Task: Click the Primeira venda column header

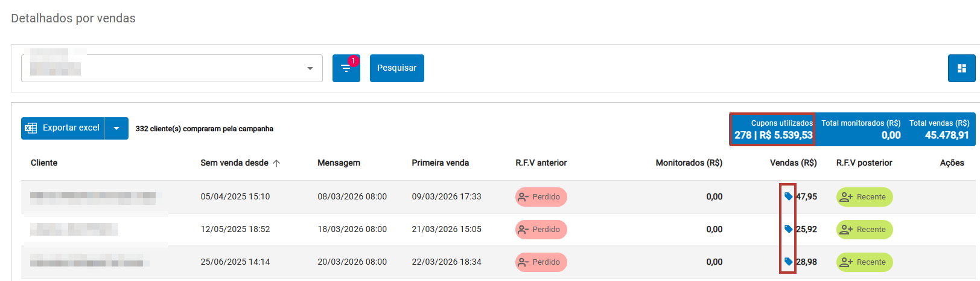Action: click(x=441, y=163)
